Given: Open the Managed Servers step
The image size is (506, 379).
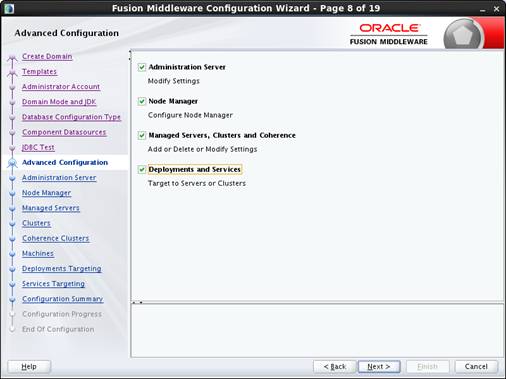Looking at the screenshot, I should click(x=51, y=208).
